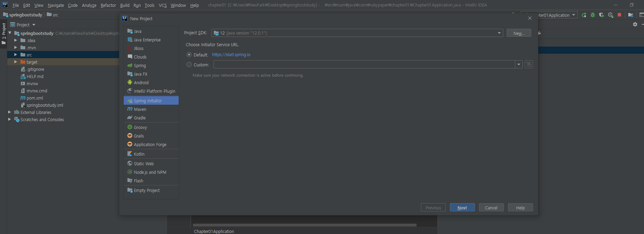Click the Next button
644x234 pixels.
(x=462, y=208)
